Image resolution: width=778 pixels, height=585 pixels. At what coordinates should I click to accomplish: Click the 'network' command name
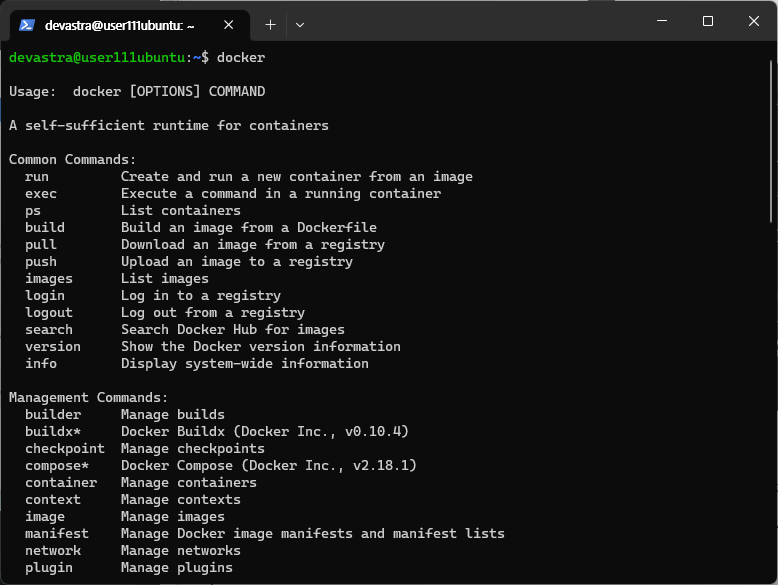point(53,550)
